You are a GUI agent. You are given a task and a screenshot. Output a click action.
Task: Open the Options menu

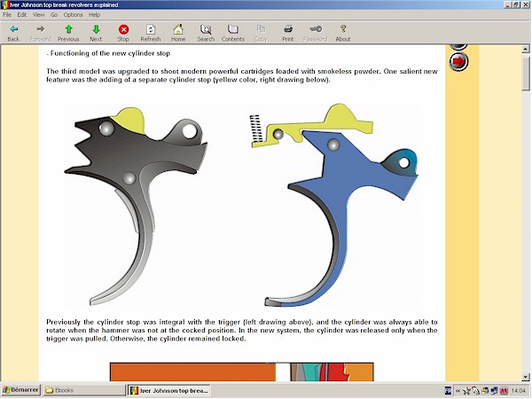click(73, 14)
